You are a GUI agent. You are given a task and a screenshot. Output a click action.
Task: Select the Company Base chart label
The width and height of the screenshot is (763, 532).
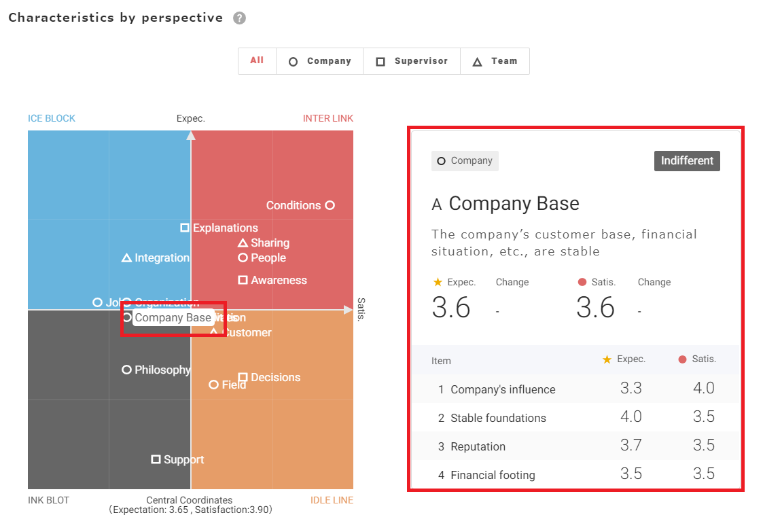point(173,318)
